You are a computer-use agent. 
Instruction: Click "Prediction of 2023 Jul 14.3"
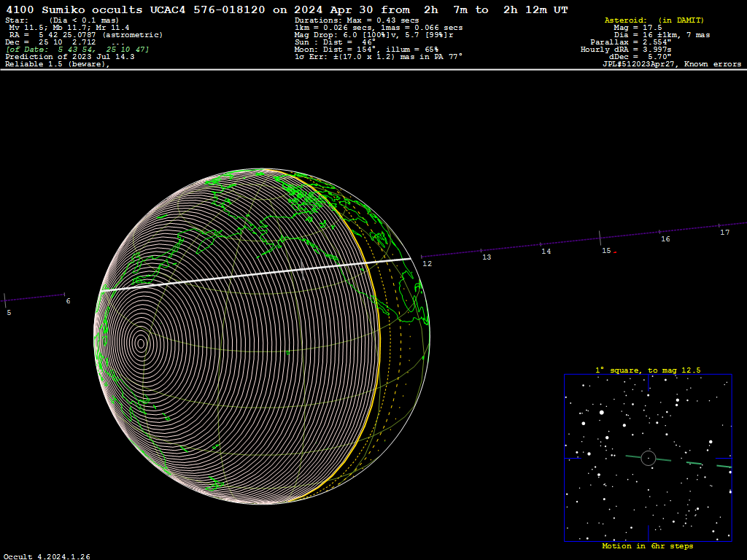tap(69, 57)
